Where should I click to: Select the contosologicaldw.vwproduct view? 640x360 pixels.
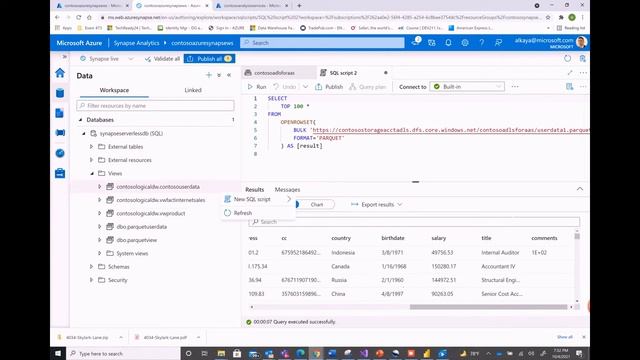click(151, 213)
